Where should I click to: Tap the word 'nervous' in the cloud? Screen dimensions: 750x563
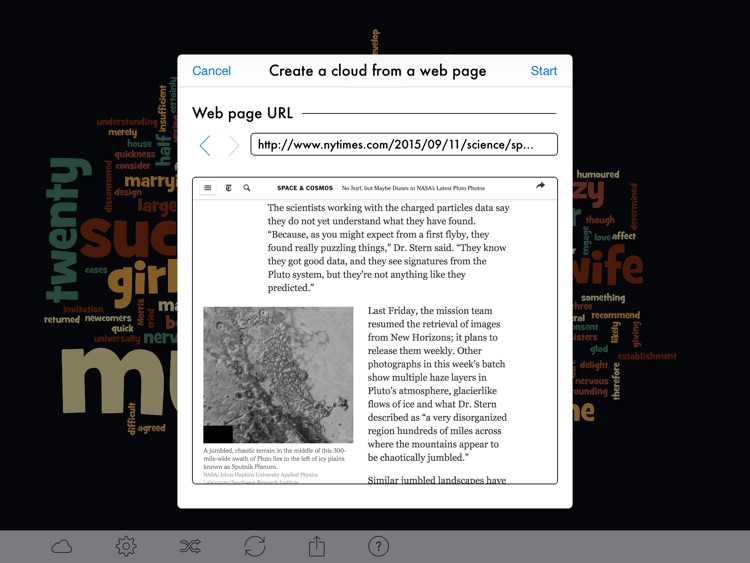click(x=592, y=381)
